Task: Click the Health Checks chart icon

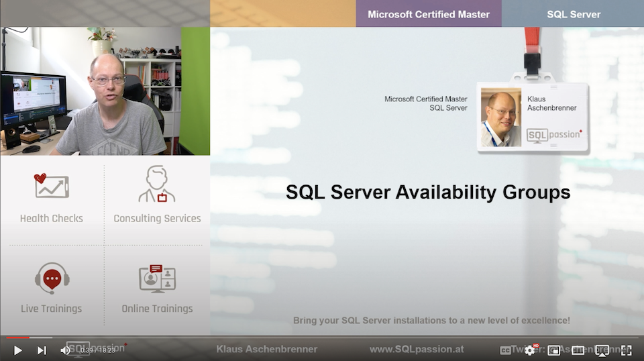Action: point(51,186)
